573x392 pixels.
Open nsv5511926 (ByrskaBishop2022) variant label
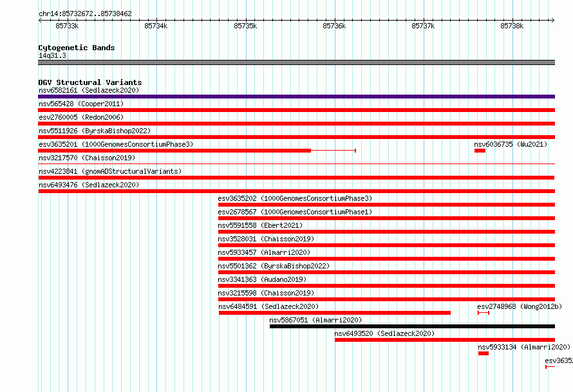point(95,131)
